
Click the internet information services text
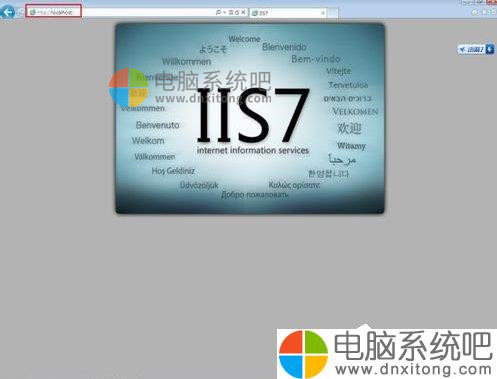[253, 150]
